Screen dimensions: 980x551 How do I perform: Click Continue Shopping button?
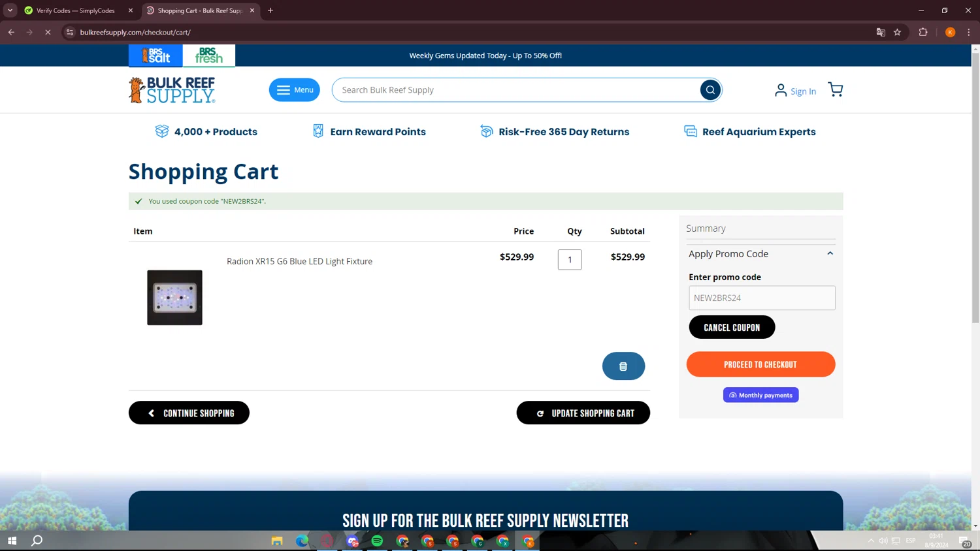(189, 413)
